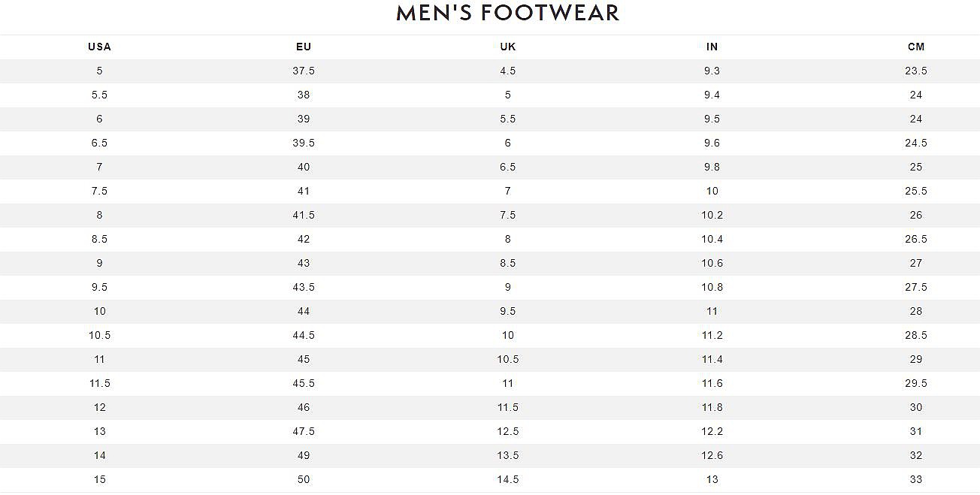Select the EU column header
This screenshot has height=495, width=980.
coord(304,47)
